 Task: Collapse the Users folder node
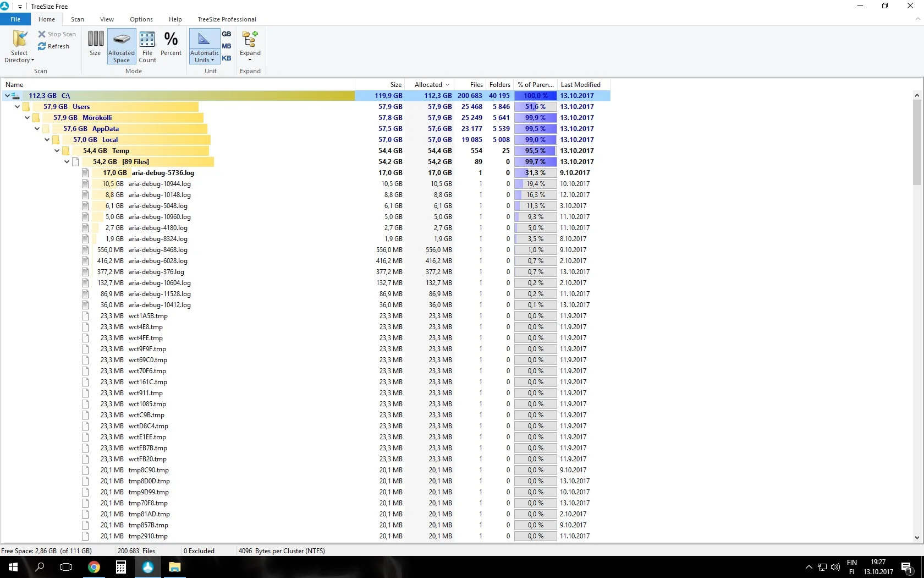(17, 107)
